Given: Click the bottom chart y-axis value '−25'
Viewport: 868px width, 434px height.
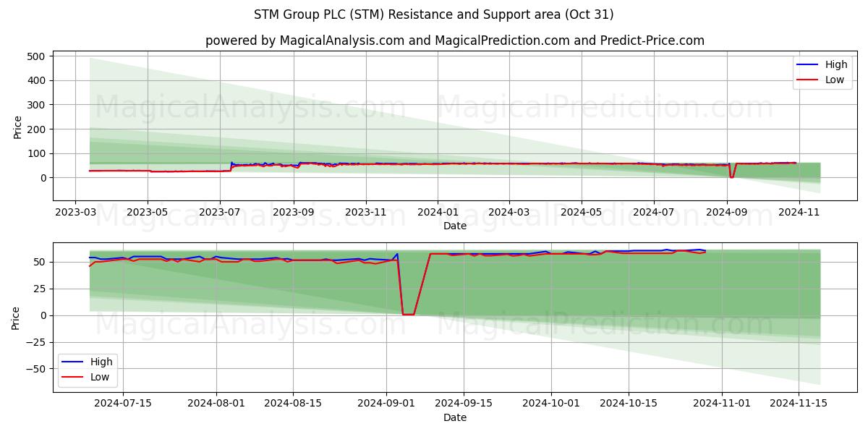Looking at the screenshot, I should (36, 342).
